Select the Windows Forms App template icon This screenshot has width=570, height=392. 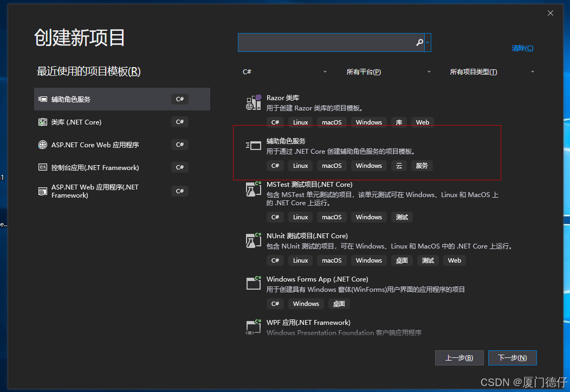pos(253,283)
